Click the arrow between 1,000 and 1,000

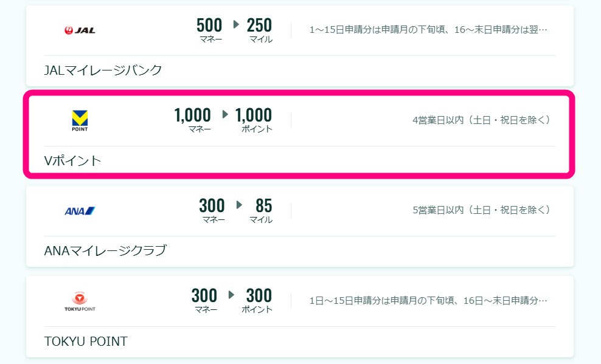click(225, 114)
